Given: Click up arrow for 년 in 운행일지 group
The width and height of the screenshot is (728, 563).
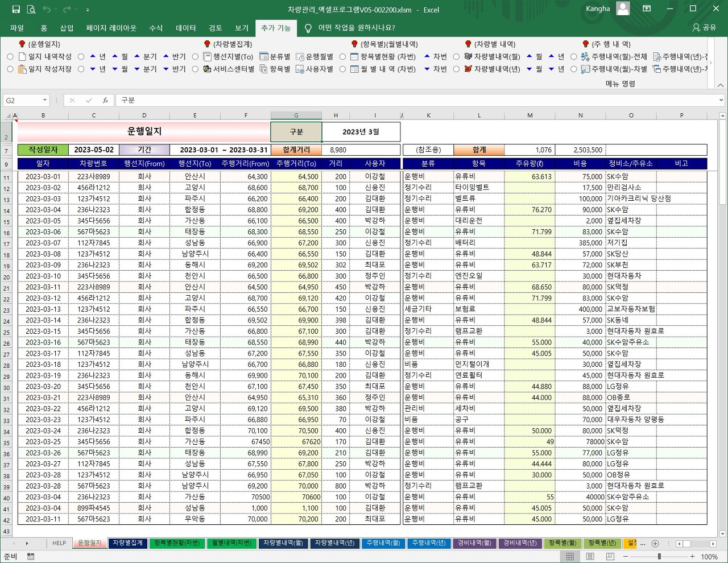Looking at the screenshot, I should [x=93, y=56].
